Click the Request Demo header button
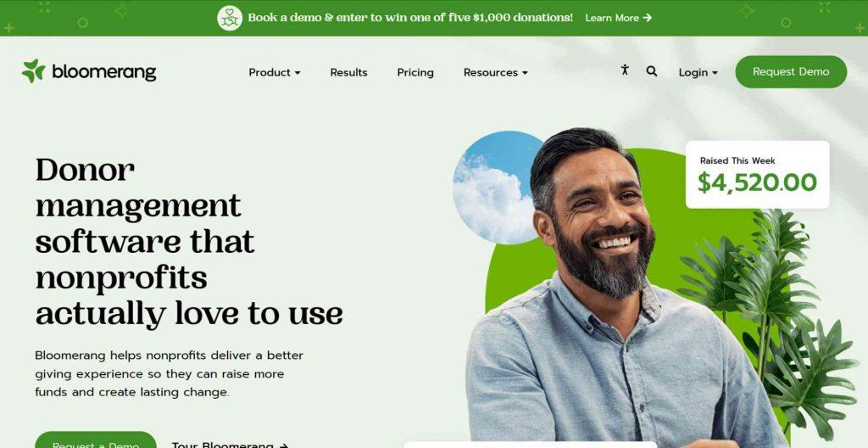Screen dimensions: 868x448 (x=791, y=71)
